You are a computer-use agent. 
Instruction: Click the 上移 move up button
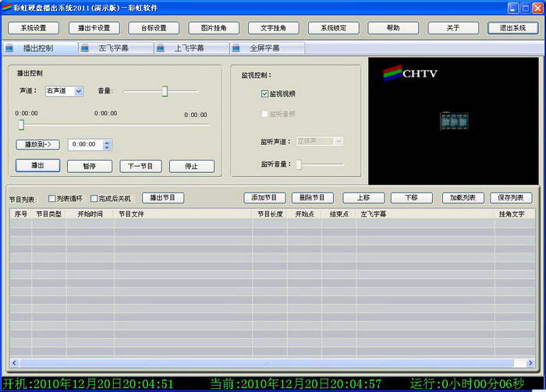(x=363, y=198)
